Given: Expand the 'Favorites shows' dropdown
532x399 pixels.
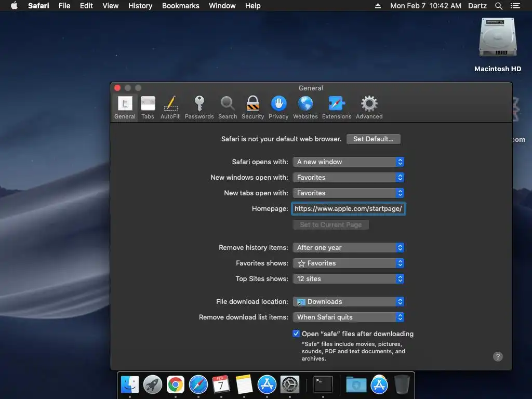Looking at the screenshot, I should tap(349, 263).
